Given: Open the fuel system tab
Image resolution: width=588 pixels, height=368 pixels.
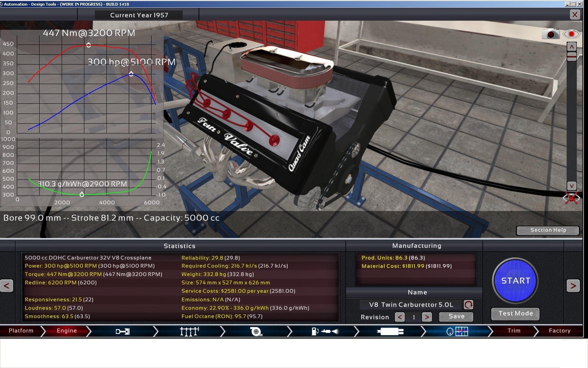Looking at the screenshot, I should (x=324, y=331).
